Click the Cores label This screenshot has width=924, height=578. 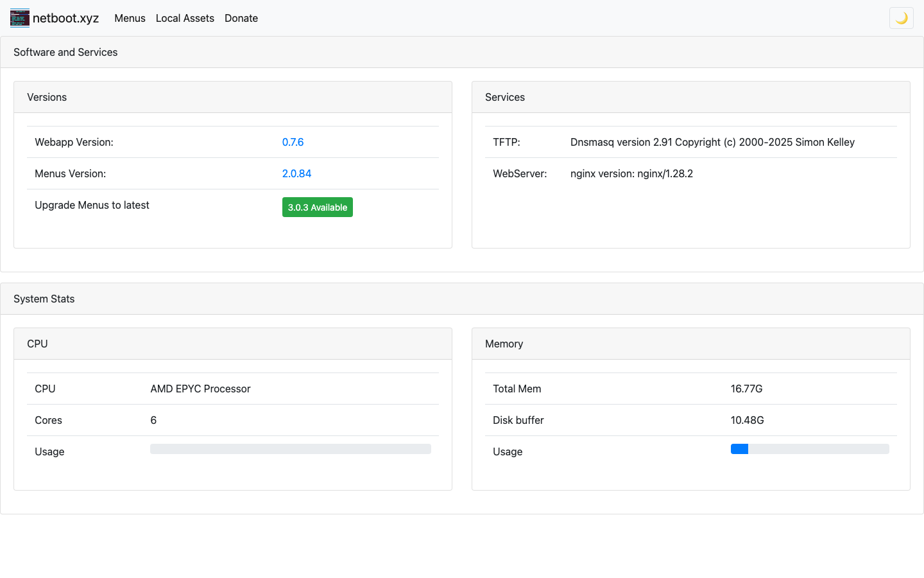click(48, 420)
